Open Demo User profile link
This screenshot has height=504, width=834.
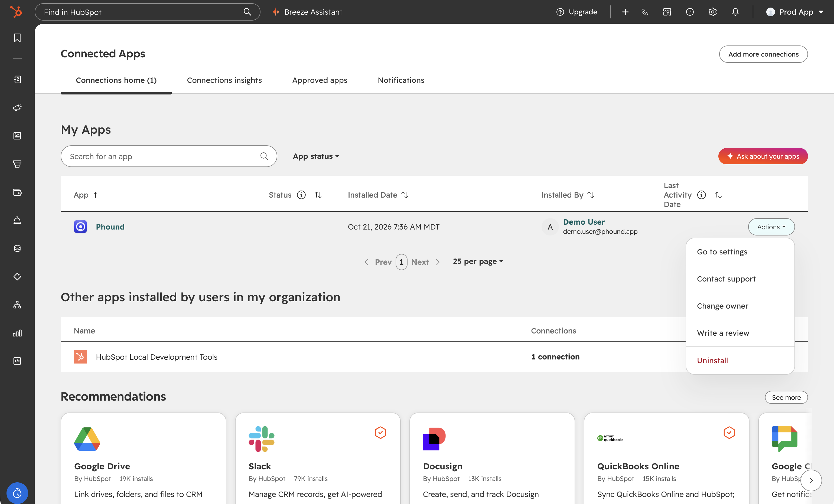pyautogui.click(x=584, y=222)
